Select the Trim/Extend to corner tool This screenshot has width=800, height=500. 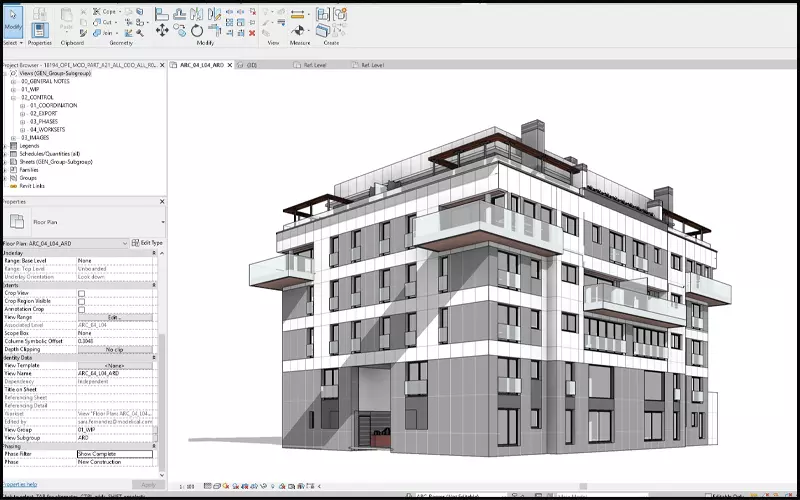(214, 30)
